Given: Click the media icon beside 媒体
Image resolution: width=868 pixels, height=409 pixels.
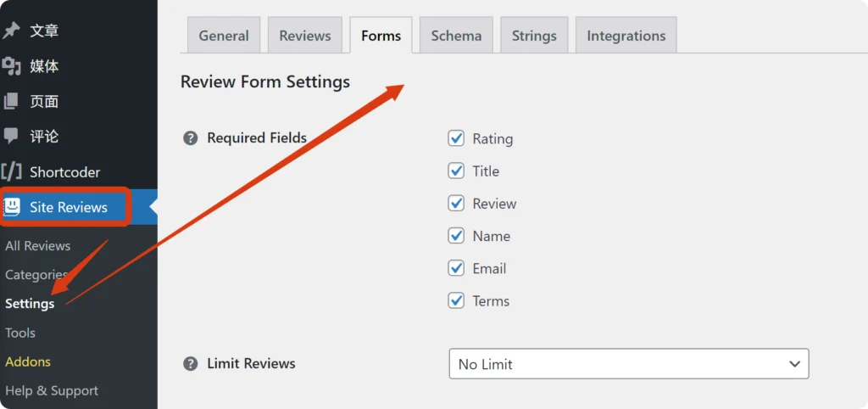Looking at the screenshot, I should (x=11, y=66).
